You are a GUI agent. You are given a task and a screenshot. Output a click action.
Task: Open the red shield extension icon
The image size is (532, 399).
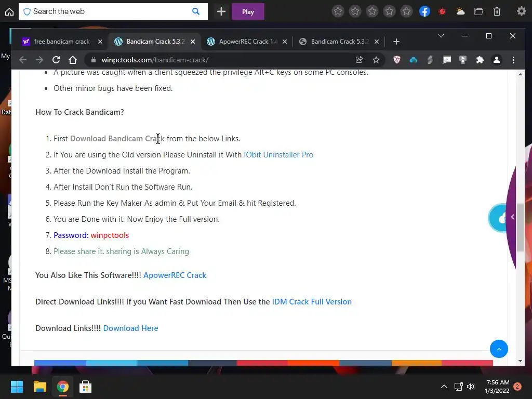click(396, 60)
